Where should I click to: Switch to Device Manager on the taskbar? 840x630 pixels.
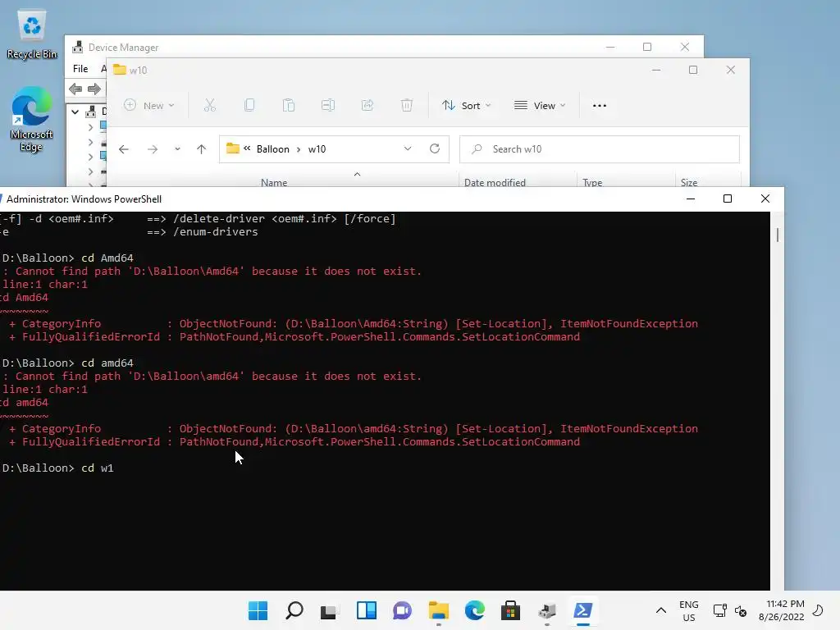(x=547, y=610)
